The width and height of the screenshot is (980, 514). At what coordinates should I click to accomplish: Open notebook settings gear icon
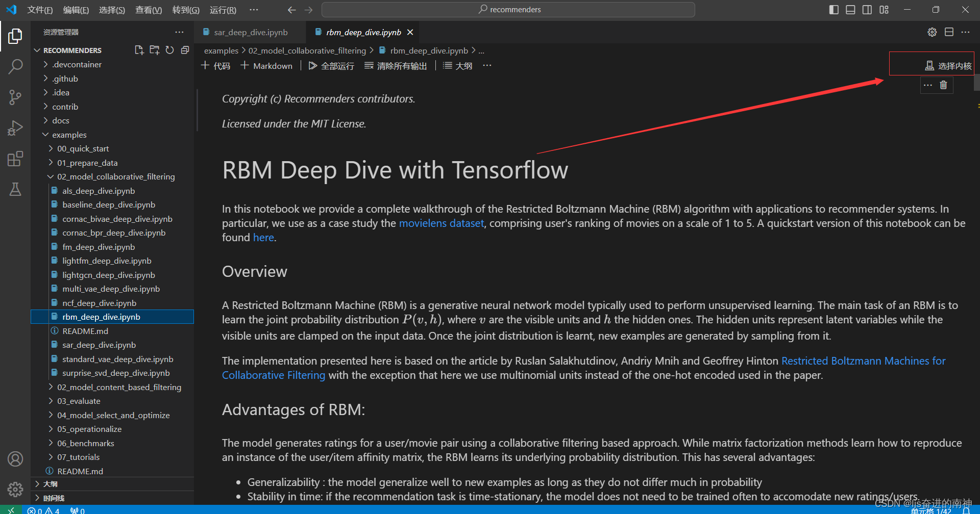(932, 32)
